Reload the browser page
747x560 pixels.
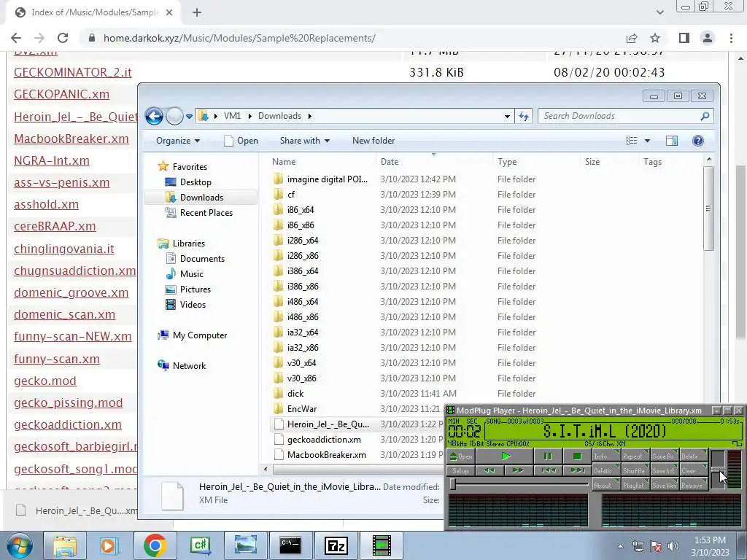(63, 38)
